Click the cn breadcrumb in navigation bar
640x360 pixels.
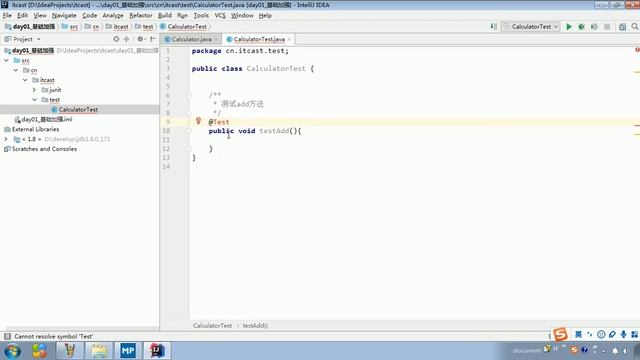pos(92,27)
